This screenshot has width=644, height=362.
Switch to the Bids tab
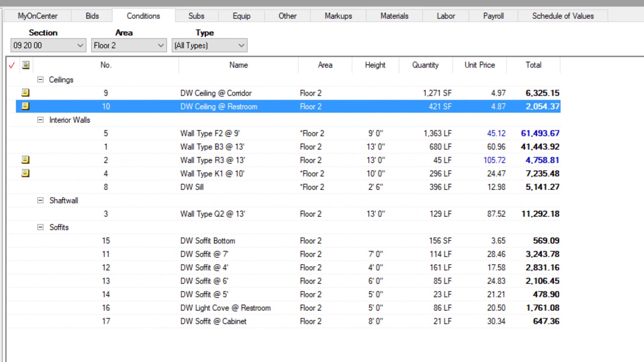pyautogui.click(x=92, y=16)
